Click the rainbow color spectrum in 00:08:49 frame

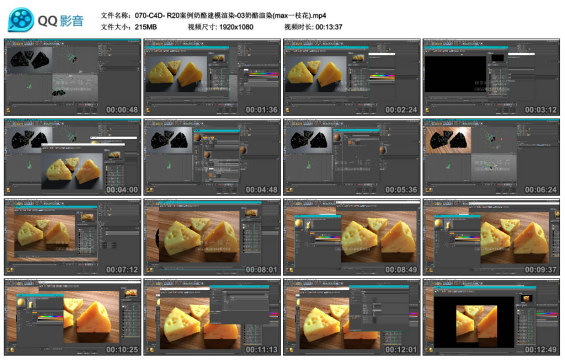pos(328,238)
